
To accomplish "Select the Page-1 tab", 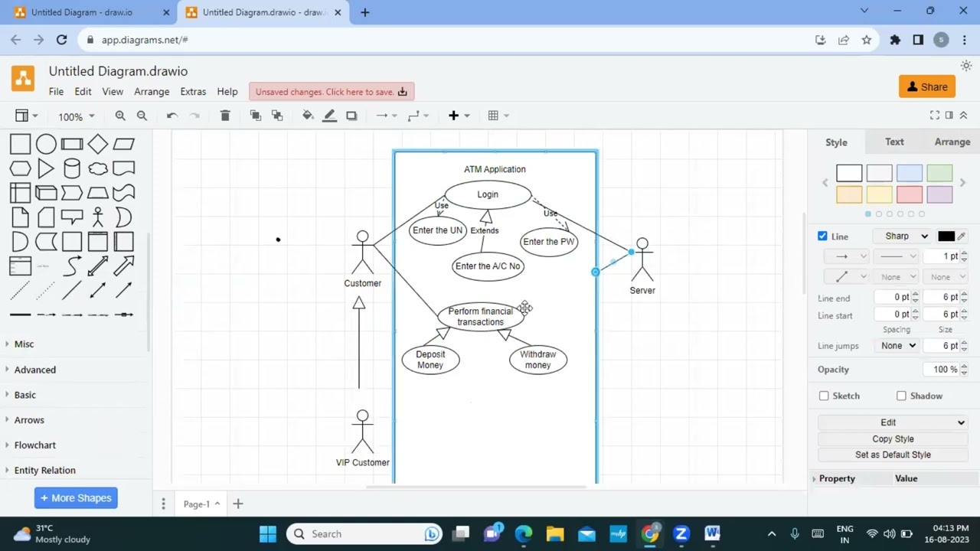I will (x=201, y=504).
